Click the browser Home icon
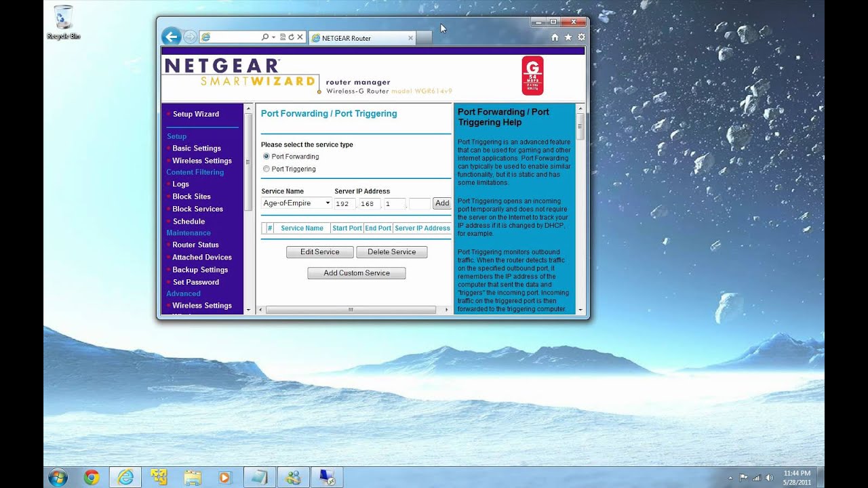Viewport: 868px width, 488px height. 555,37
